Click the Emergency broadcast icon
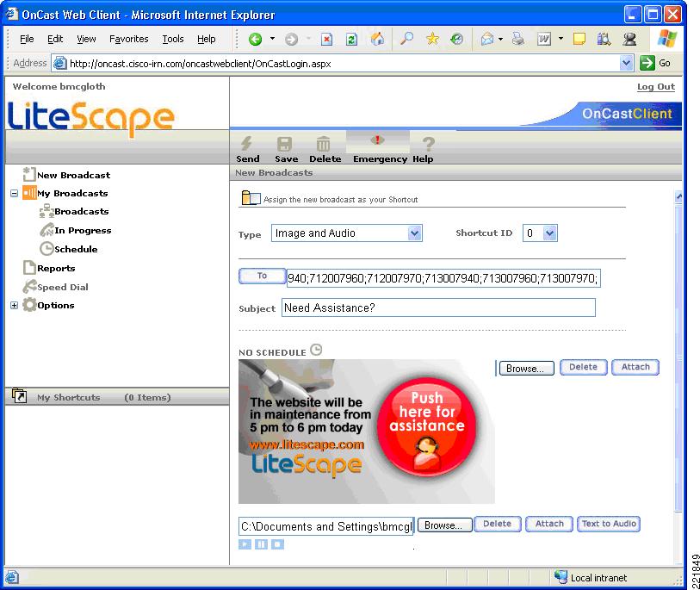Screen dimensions: 700x590 377,140
